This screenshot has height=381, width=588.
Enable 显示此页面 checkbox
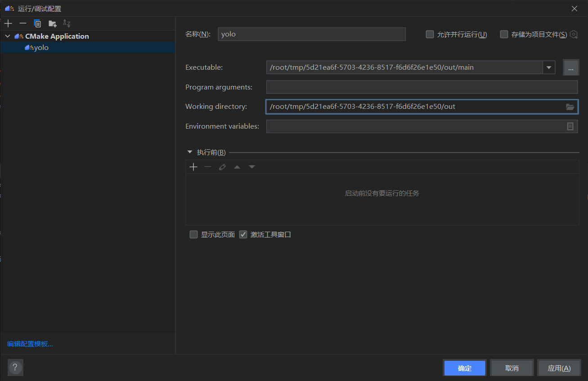tap(193, 234)
